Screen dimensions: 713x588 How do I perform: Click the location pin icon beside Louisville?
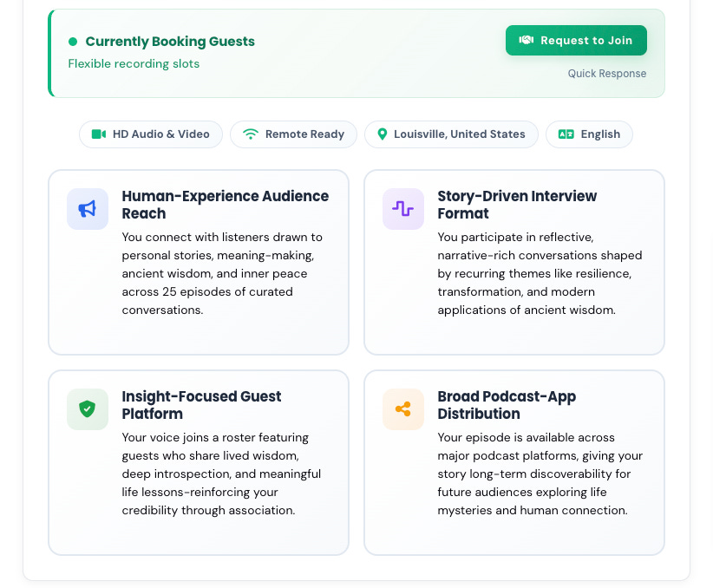(383, 134)
